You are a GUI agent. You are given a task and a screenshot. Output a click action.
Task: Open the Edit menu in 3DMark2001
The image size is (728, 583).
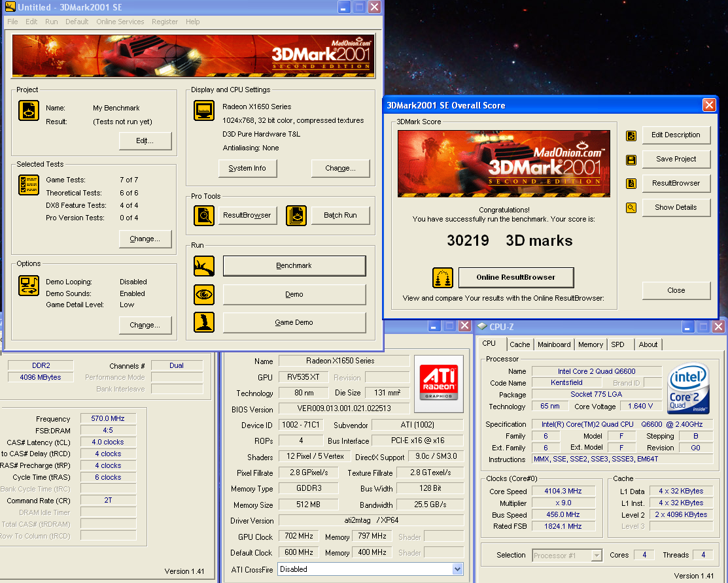click(x=31, y=22)
